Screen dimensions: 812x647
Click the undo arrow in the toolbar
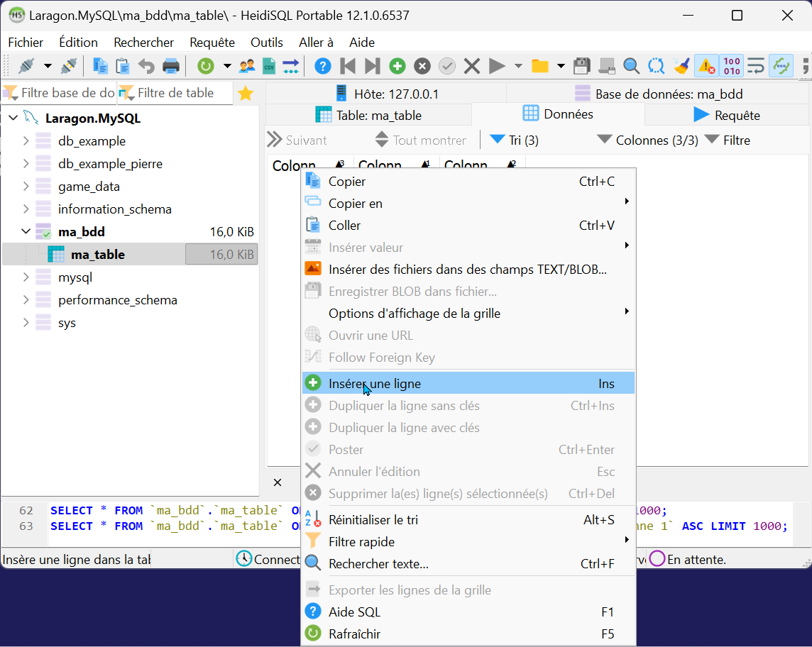(146, 66)
